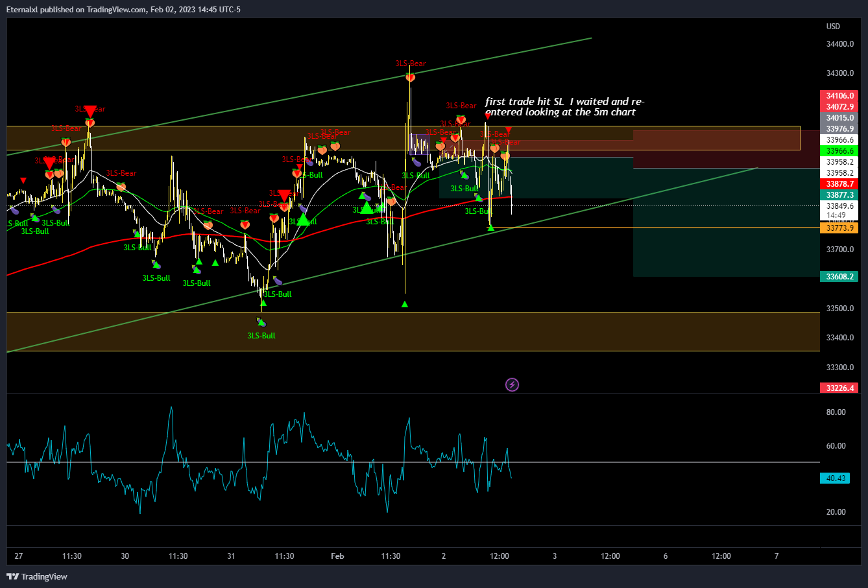Select the orange 33773.9 price label
The image size is (868, 588).
[x=839, y=228]
